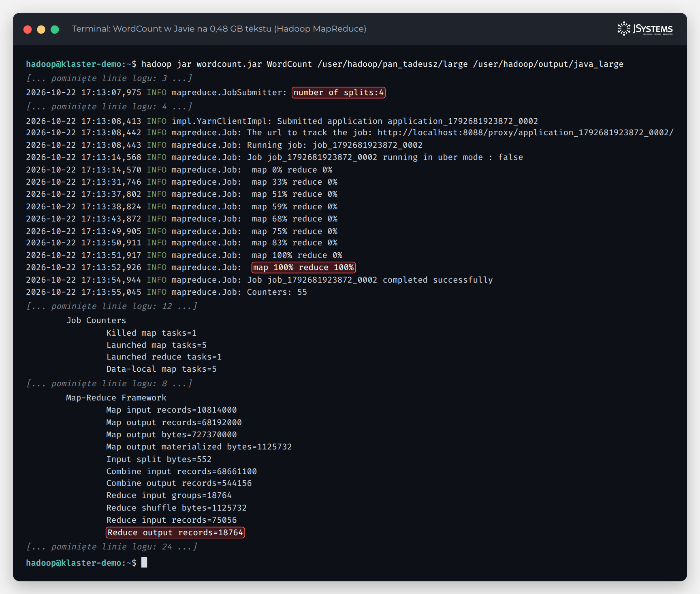The height and width of the screenshot is (594, 700).
Task: Click the 'map 0% reduce 0%' line
Action: 179,170
